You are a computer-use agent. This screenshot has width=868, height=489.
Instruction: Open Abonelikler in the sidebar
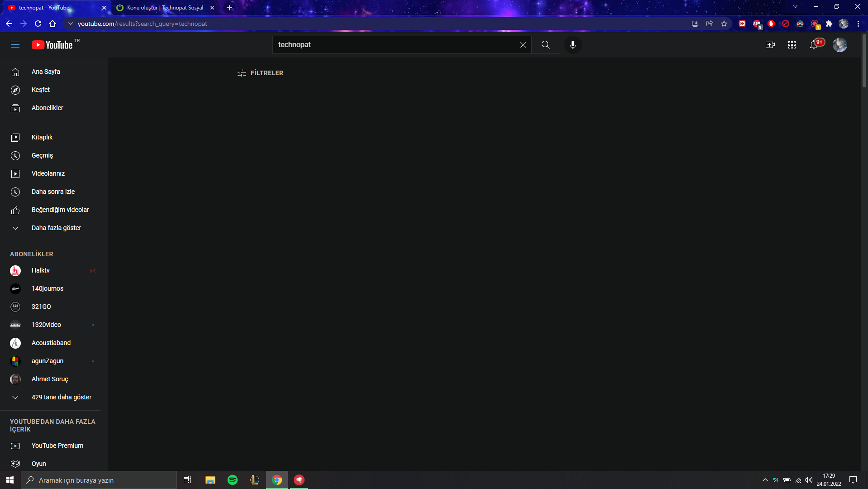[x=50, y=108]
